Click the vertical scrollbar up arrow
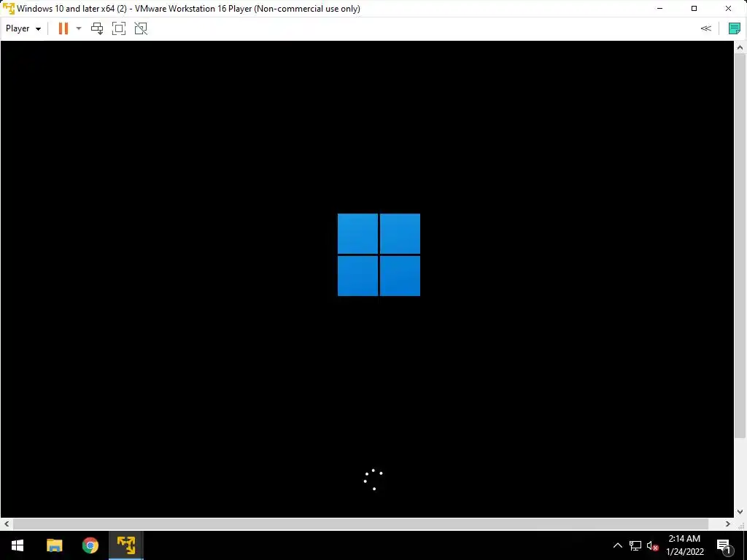Viewport: 747px width, 560px height. [x=740, y=47]
